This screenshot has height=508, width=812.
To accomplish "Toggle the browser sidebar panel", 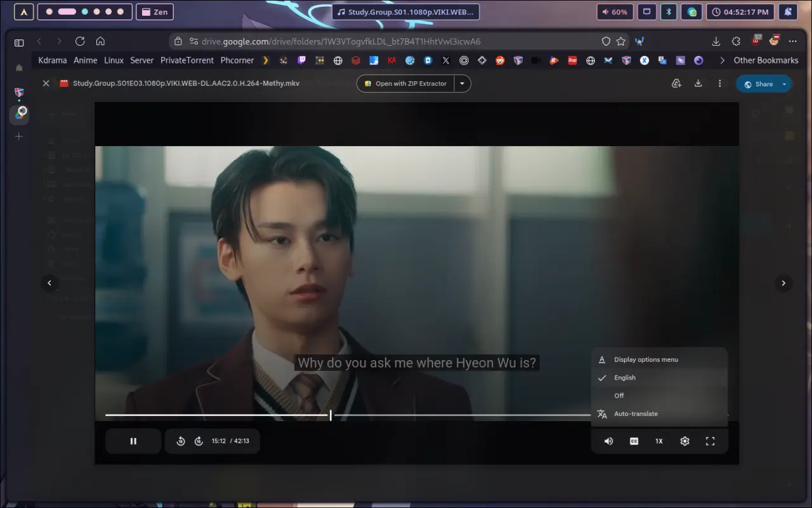I will point(19,43).
